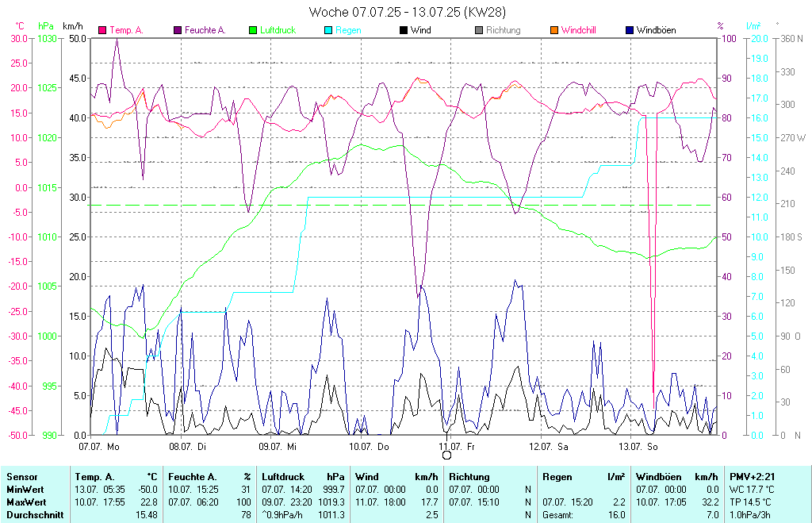This screenshot has width=812, height=523.
Task: Click the purple Feuchte A. legend swatch
Action: tap(178, 30)
